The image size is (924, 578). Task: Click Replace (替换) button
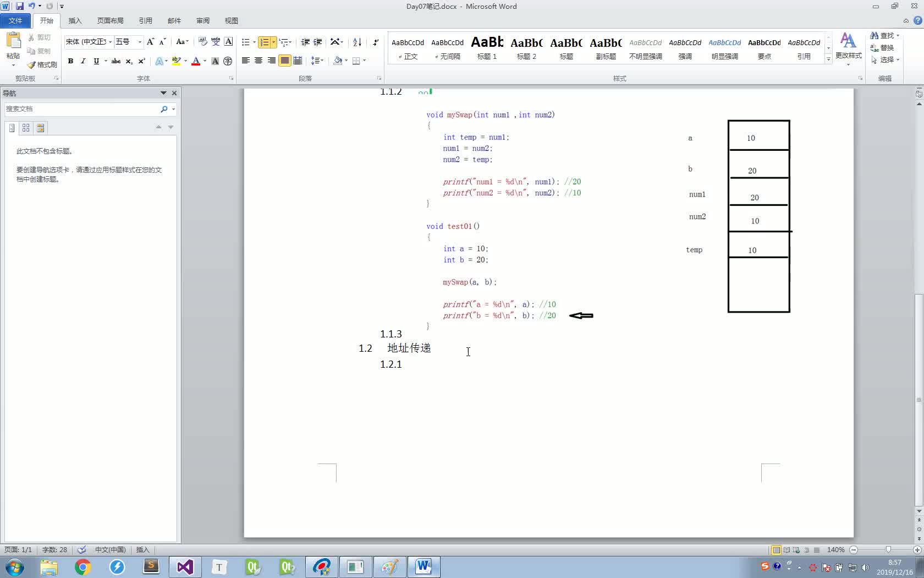(x=882, y=47)
